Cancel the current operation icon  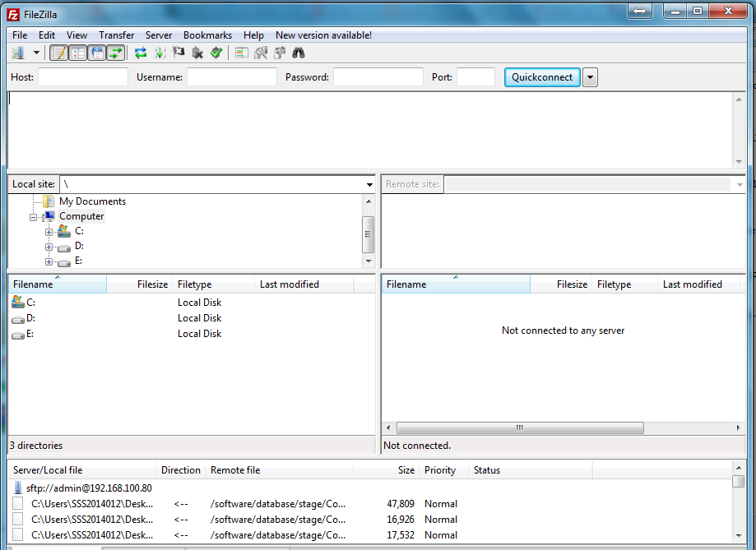click(179, 53)
